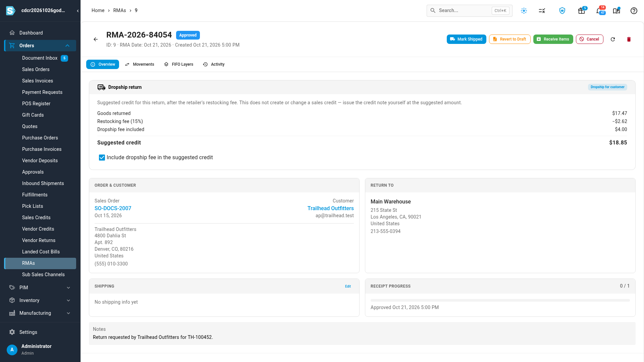Open the tasks checklist icon in top bar
This screenshot has width=644, height=362.
[542, 11]
